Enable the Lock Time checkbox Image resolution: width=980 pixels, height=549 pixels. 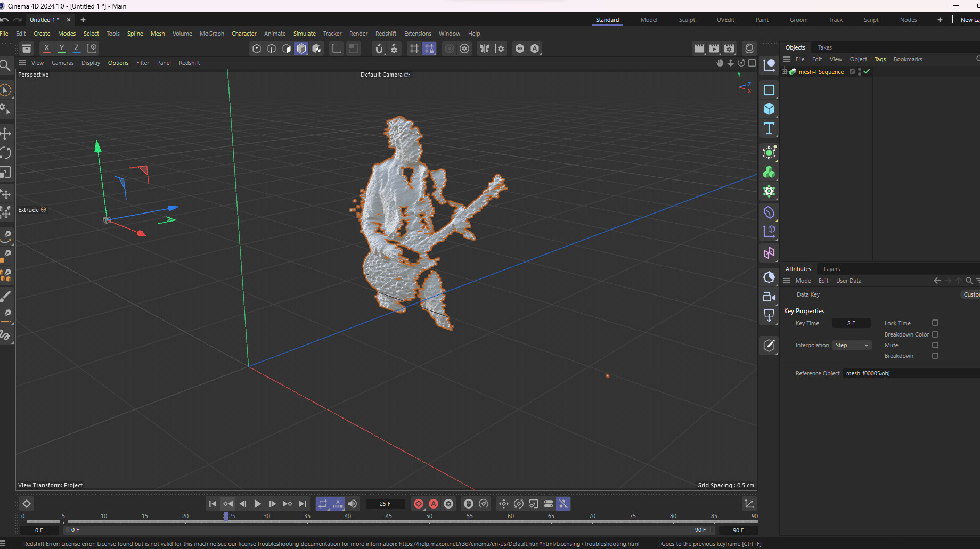(935, 323)
